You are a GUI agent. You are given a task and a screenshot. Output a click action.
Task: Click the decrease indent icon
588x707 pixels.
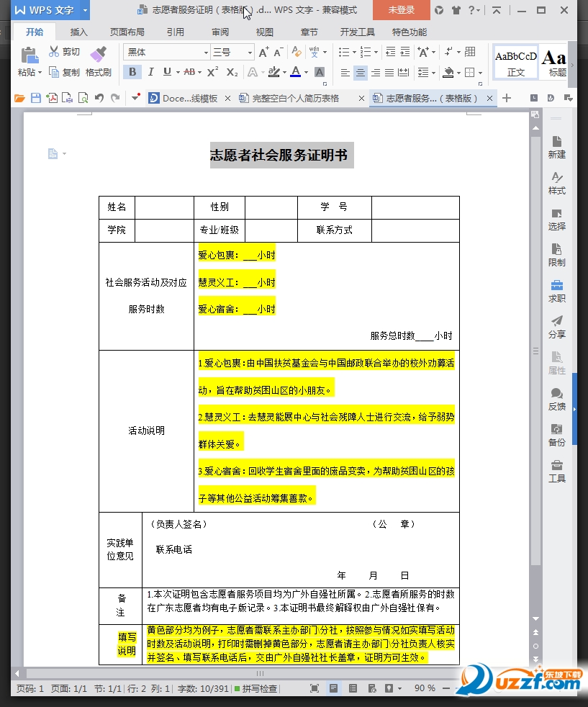(391, 52)
